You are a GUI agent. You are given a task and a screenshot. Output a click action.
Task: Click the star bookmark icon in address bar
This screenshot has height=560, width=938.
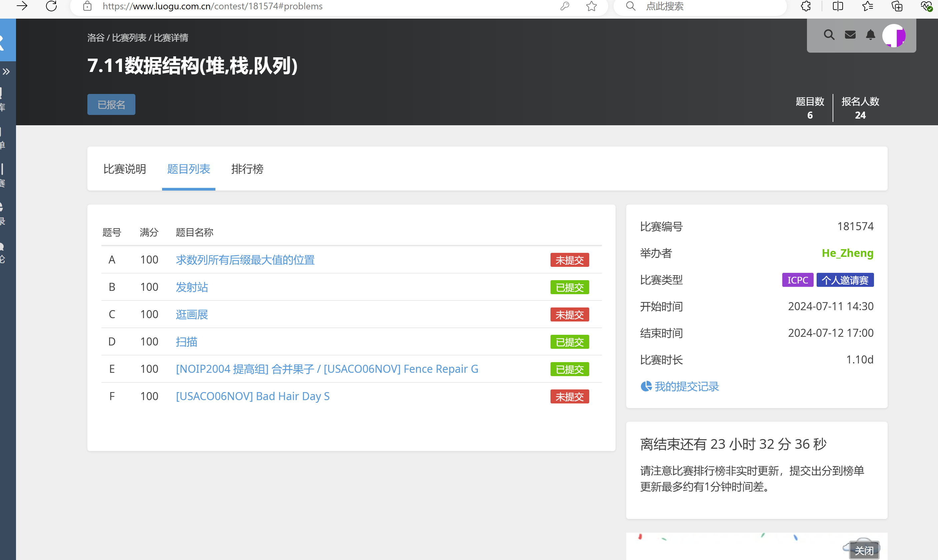pos(591,6)
